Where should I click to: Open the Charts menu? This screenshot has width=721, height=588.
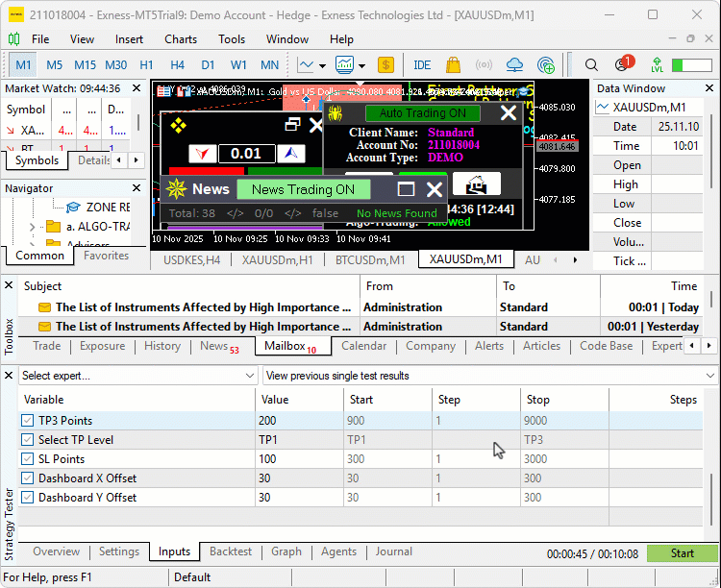pos(181,39)
